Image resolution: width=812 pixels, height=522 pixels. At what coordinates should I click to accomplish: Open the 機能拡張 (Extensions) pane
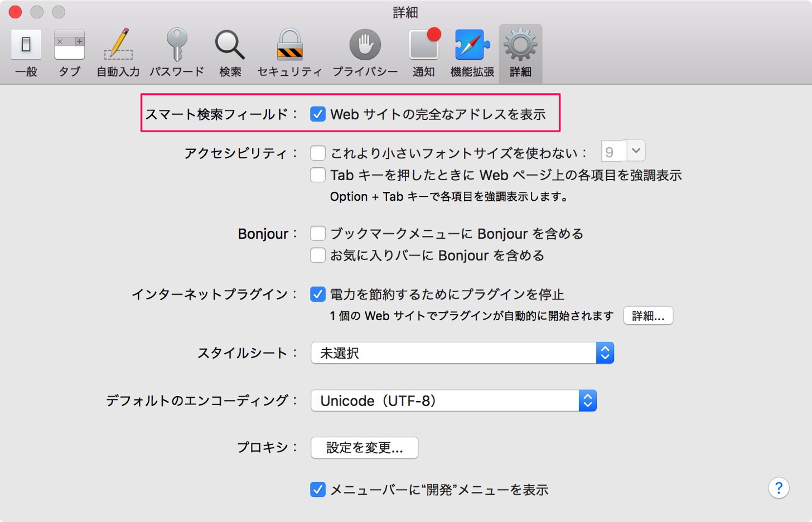(x=472, y=54)
